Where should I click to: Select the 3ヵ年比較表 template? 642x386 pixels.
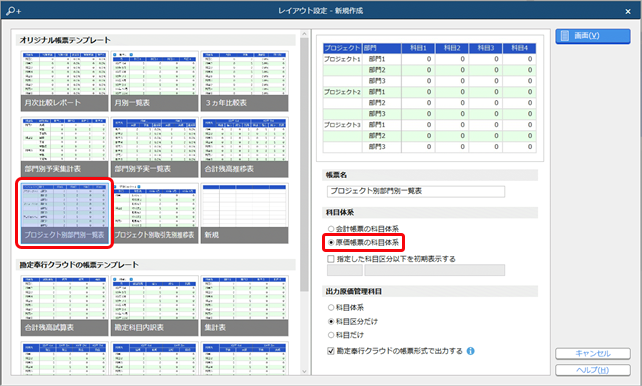tap(244, 81)
